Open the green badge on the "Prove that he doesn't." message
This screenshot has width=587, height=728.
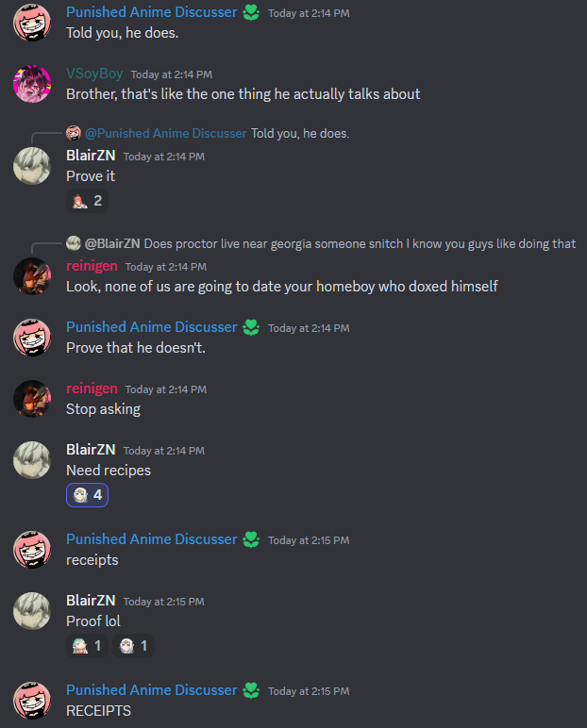tap(251, 327)
